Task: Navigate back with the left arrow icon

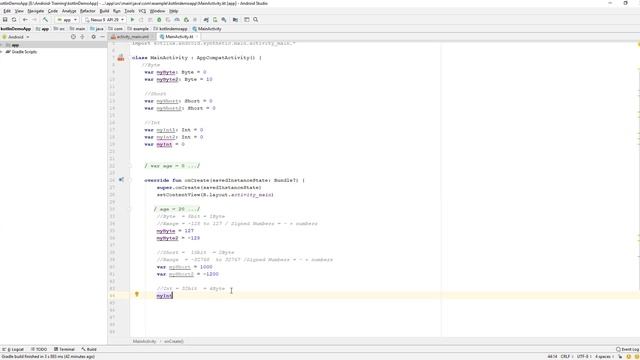Action: tap(25, 20)
